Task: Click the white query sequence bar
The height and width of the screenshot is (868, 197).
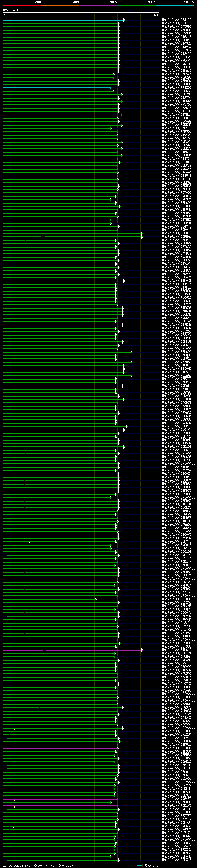Action: (x=81, y=13)
